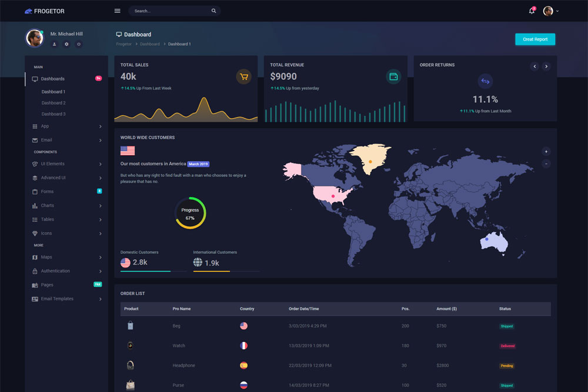Image resolution: width=588 pixels, height=392 pixels.
Task: Zoom in on the world map
Action: click(x=546, y=151)
